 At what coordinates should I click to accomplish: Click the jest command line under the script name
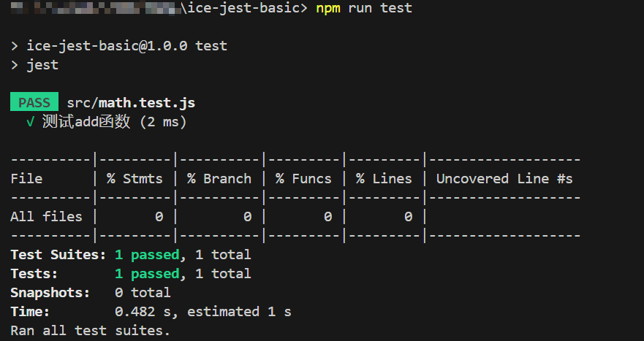point(42,65)
